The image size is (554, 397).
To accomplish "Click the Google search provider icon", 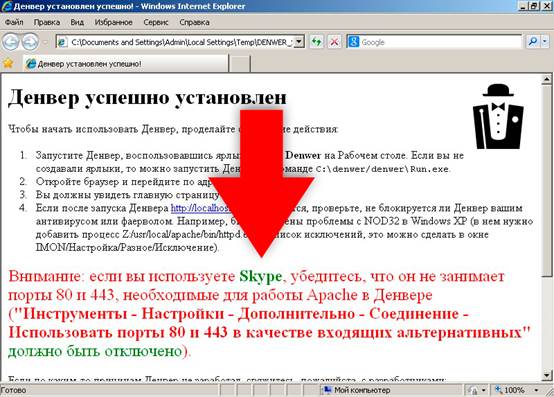I will [353, 42].
